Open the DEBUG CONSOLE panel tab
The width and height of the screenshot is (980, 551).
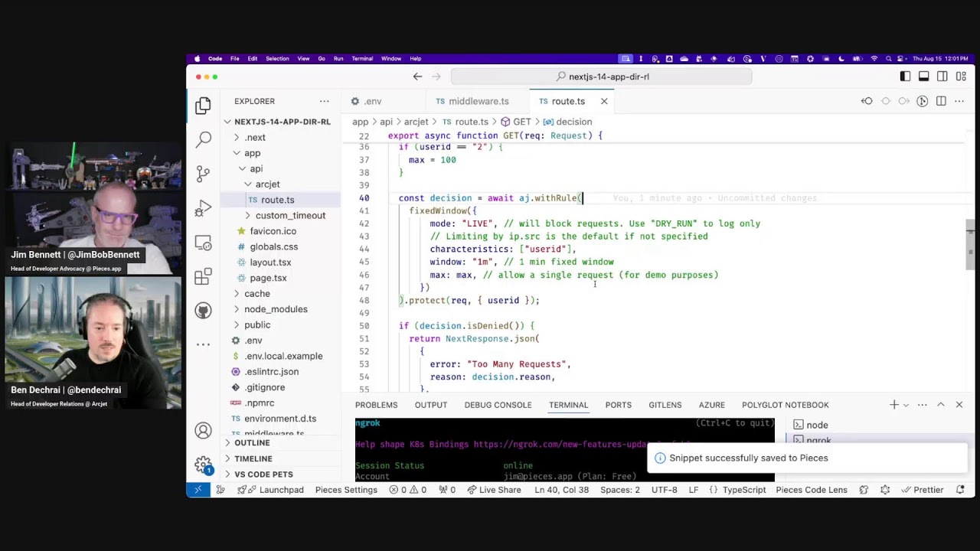point(498,405)
